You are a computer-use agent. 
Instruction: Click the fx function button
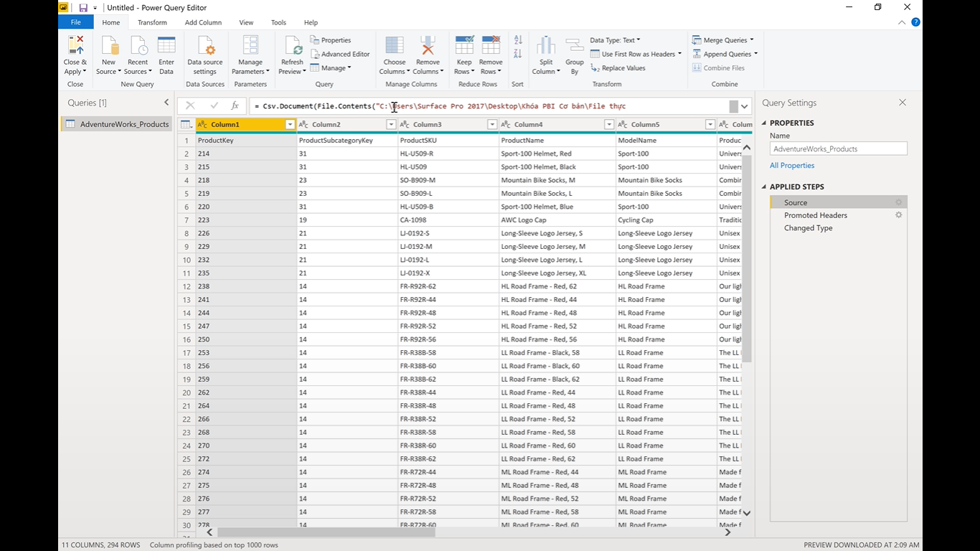(235, 106)
